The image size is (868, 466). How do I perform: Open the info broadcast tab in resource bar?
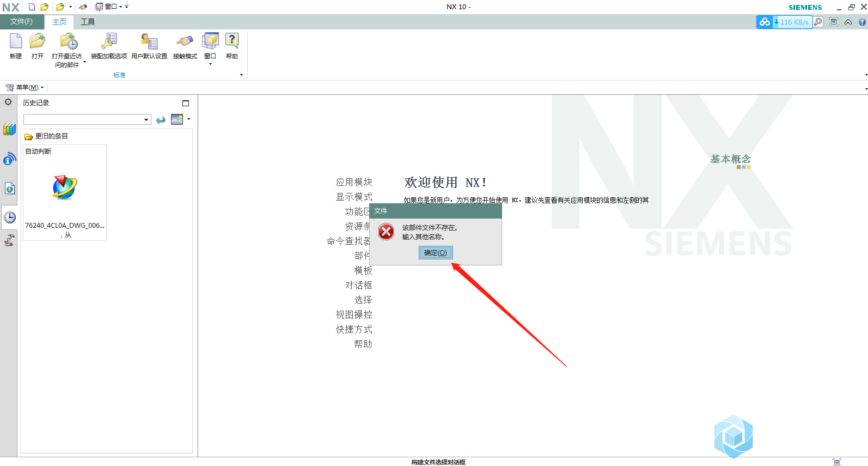[x=9, y=159]
